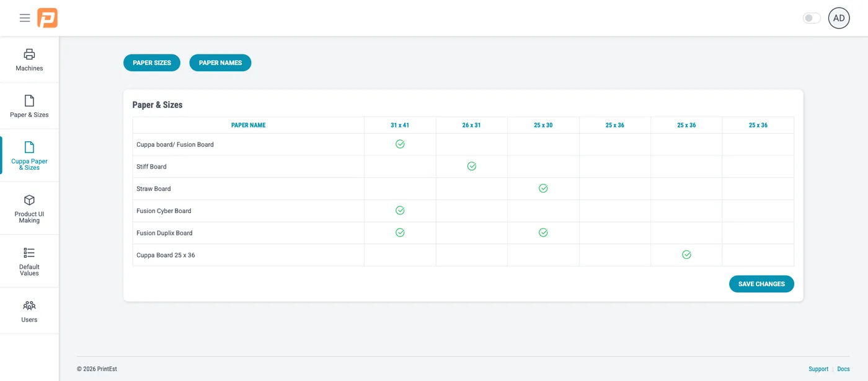The image size is (868, 381).
Task: Click the orange PrintEst logo
Action: point(47,18)
